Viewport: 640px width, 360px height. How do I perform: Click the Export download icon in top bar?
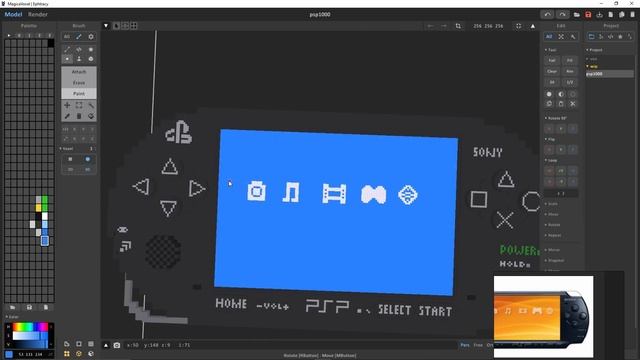click(x=599, y=15)
